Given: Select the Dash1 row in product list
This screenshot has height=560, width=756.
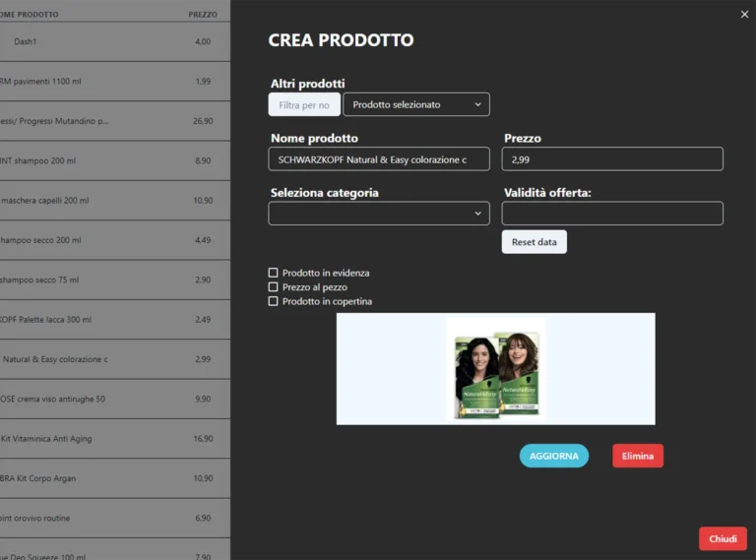Looking at the screenshot, I should click(115, 41).
